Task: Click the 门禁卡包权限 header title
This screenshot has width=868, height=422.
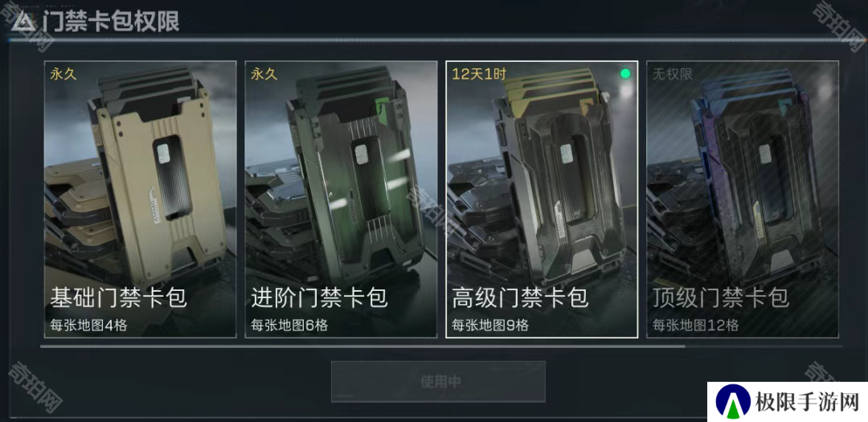Action: click(x=111, y=23)
